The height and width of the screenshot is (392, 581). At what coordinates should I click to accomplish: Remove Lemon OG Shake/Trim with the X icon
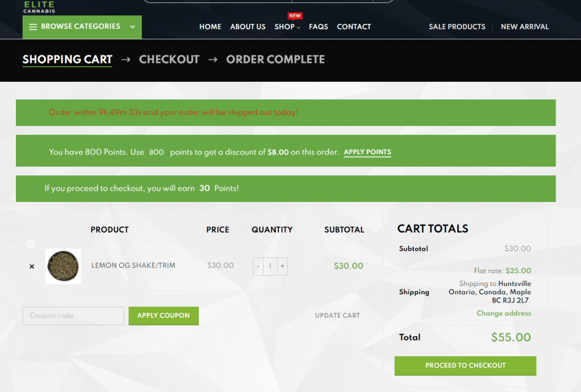coord(32,266)
